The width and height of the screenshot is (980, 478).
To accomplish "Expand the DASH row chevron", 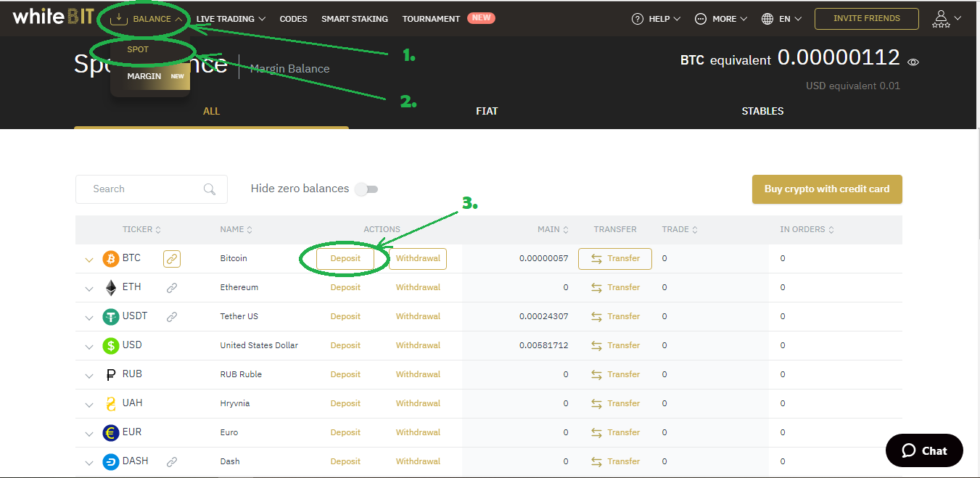I will (89, 463).
